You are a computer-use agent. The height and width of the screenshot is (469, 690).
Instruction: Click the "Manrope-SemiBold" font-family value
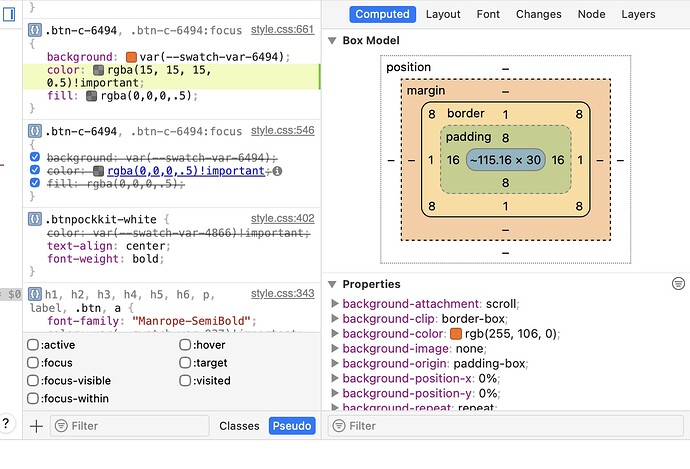(191, 321)
